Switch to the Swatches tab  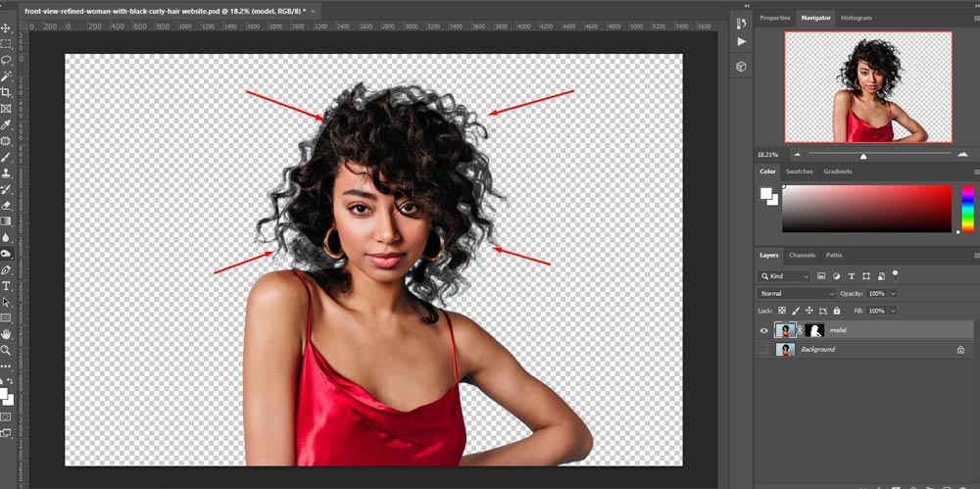(x=799, y=171)
